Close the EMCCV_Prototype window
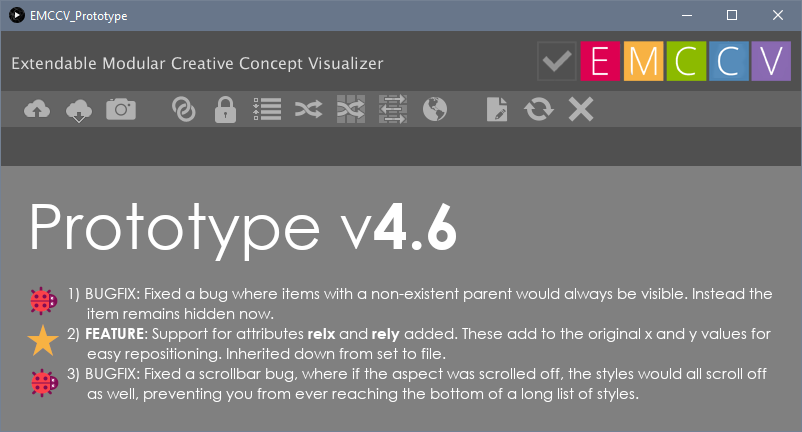Viewport: 802px width, 432px height. coord(778,15)
